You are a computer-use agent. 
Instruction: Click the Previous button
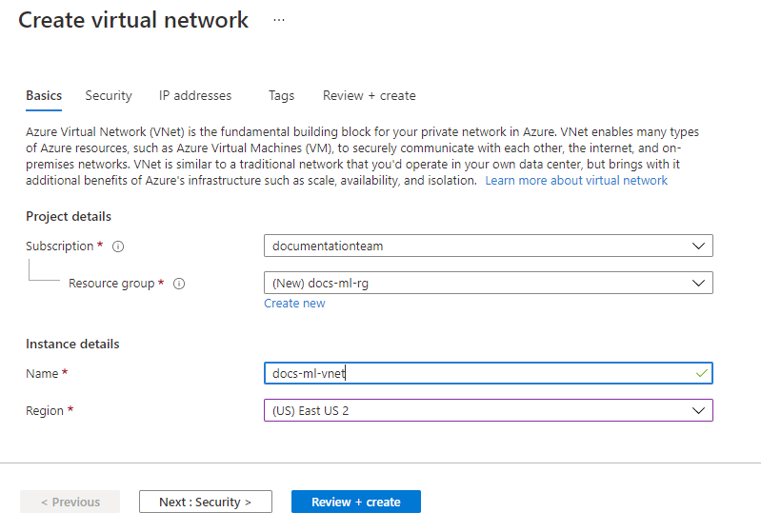tap(70, 502)
